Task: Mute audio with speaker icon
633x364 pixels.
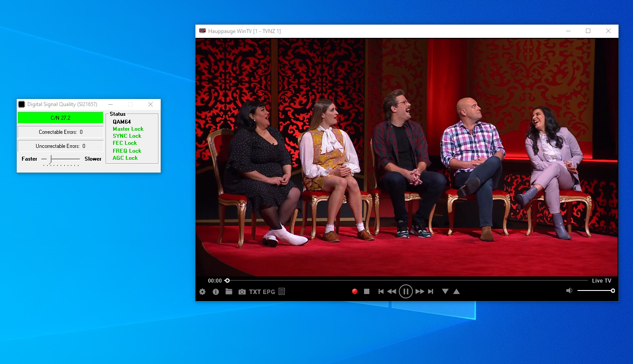Action: coord(569,290)
